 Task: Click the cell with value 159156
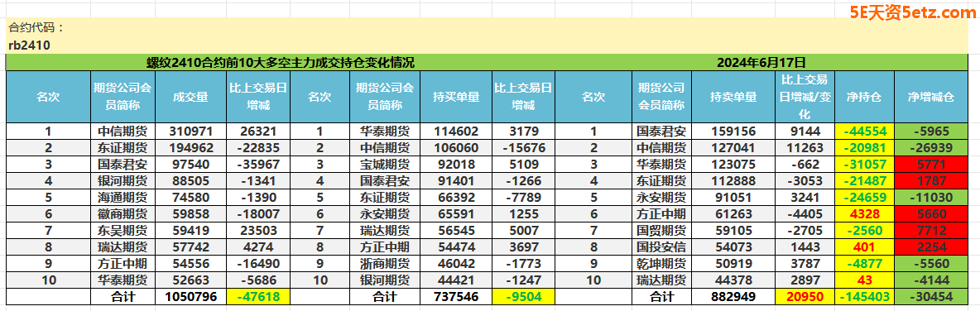point(733,132)
